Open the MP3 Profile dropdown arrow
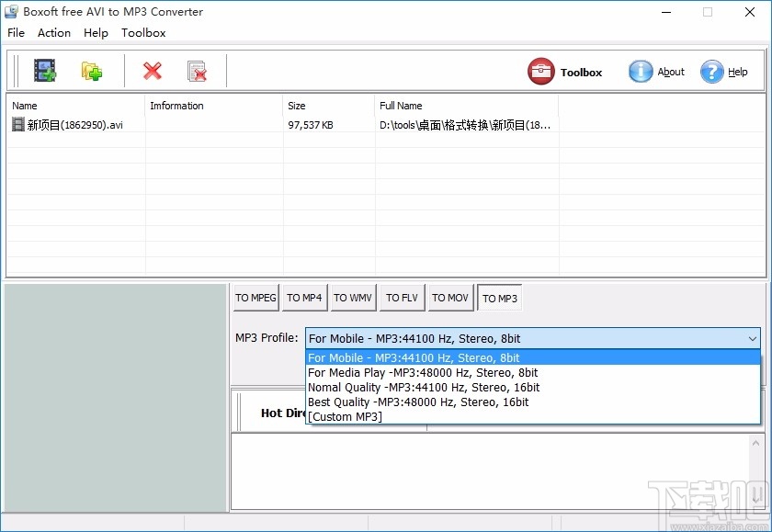772x532 pixels. point(753,338)
